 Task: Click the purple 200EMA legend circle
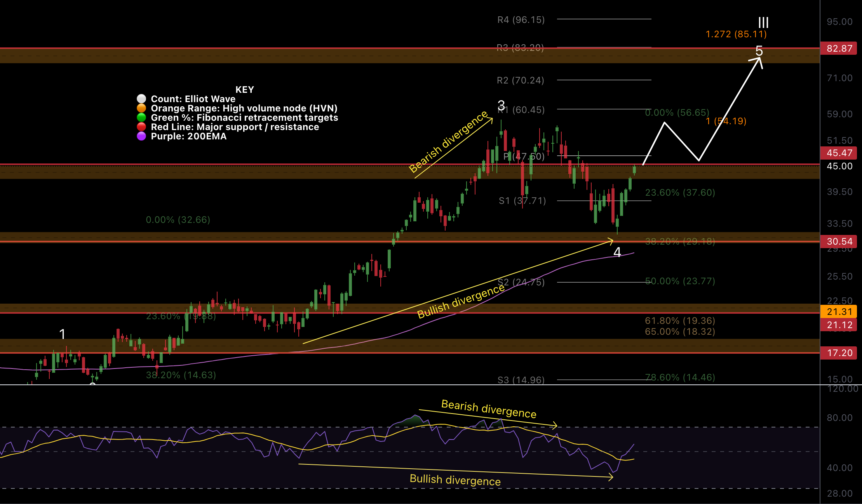pyautogui.click(x=141, y=136)
